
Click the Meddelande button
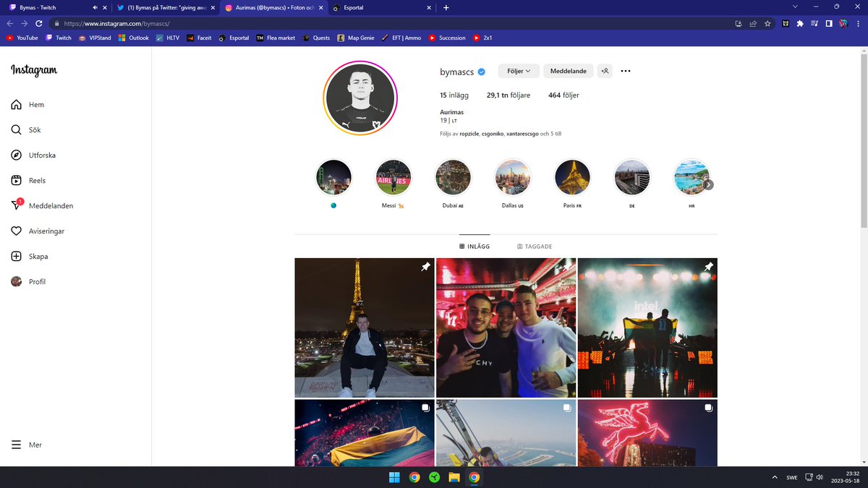[569, 71]
